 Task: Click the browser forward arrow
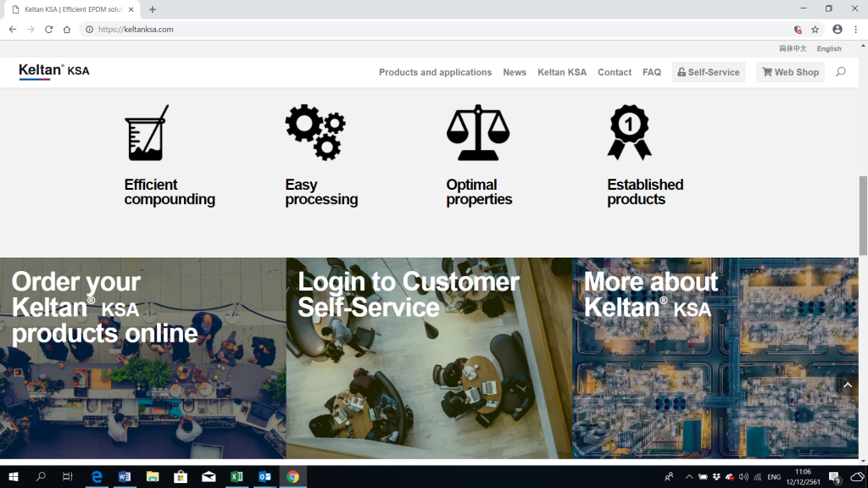(x=31, y=30)
